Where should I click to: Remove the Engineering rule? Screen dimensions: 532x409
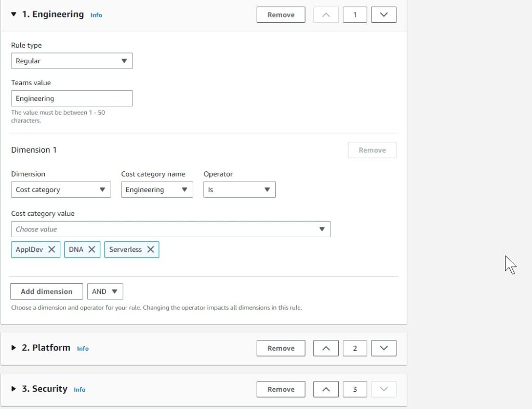[x=281, y=15]
